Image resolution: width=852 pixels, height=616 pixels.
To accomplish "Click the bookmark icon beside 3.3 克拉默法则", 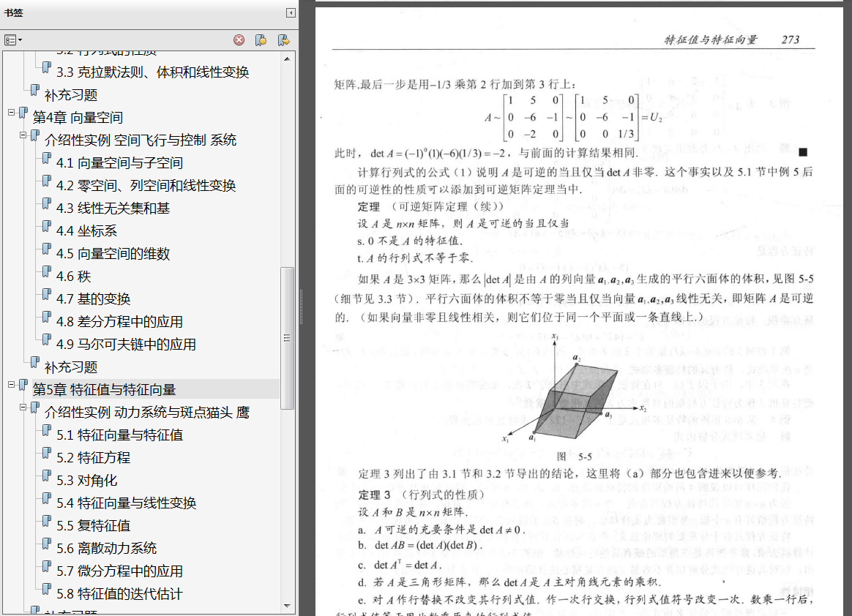I will [x=47, y=67].
